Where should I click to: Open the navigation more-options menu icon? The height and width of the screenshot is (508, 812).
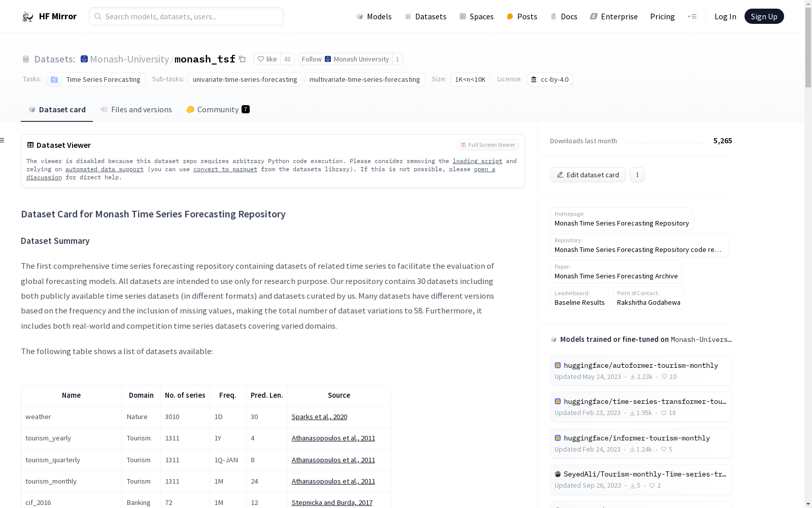(692, 16)
